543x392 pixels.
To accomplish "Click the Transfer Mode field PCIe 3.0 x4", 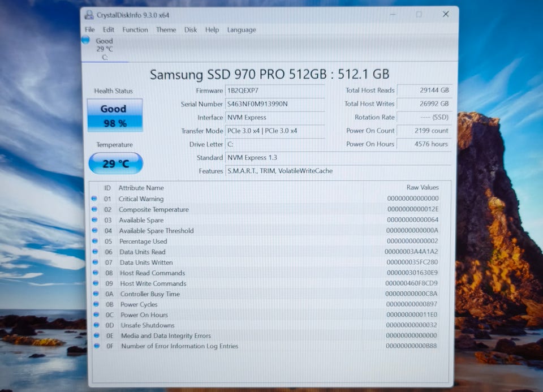I will (275, 131).
